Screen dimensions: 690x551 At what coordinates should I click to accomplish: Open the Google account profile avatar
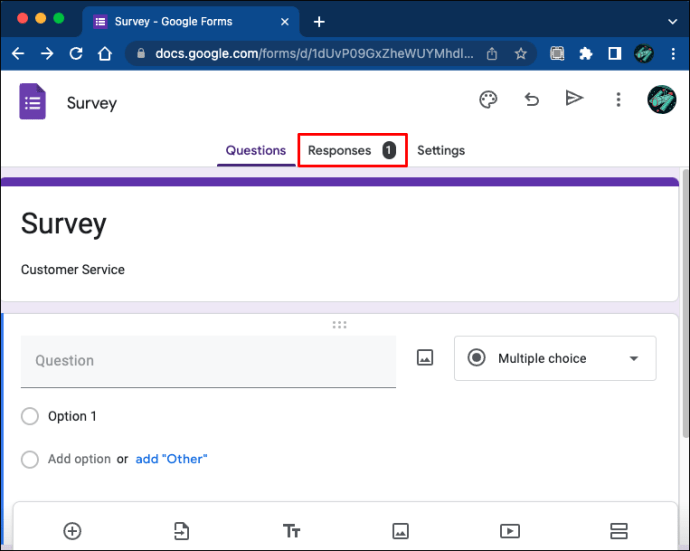point(661,100)
